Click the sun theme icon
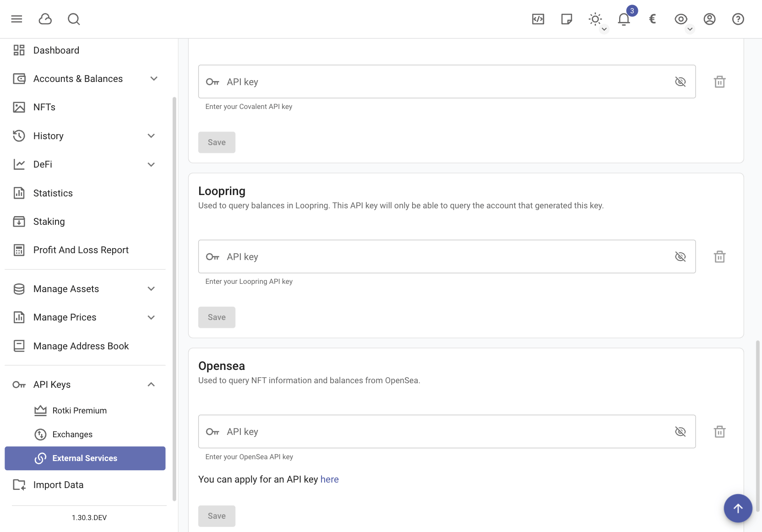The image size is (762, 532). pyautogui.click(x=595, y=19)
